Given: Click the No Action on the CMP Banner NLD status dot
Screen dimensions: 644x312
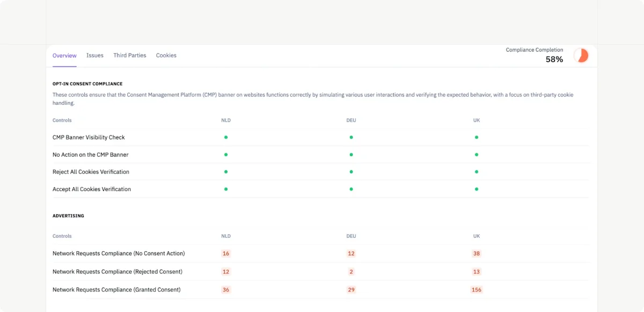Looking at the screenshot, I should click(226, 155).
